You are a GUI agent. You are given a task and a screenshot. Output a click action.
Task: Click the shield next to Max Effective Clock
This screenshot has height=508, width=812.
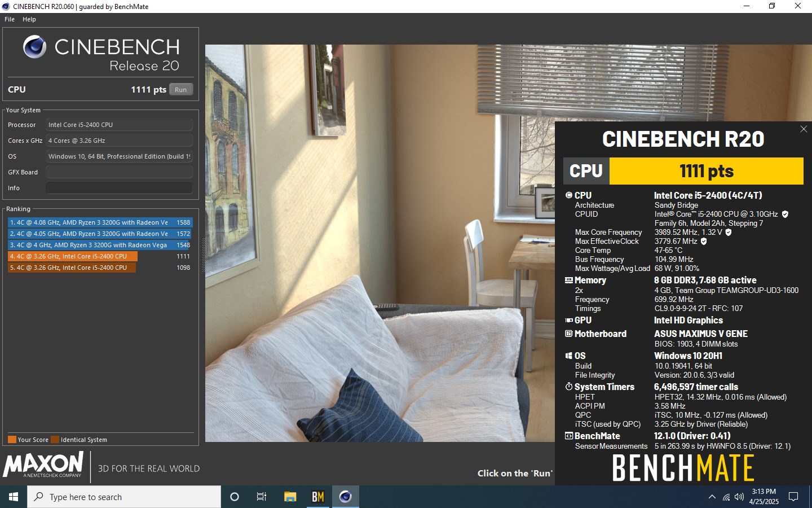tap(703, 241)
